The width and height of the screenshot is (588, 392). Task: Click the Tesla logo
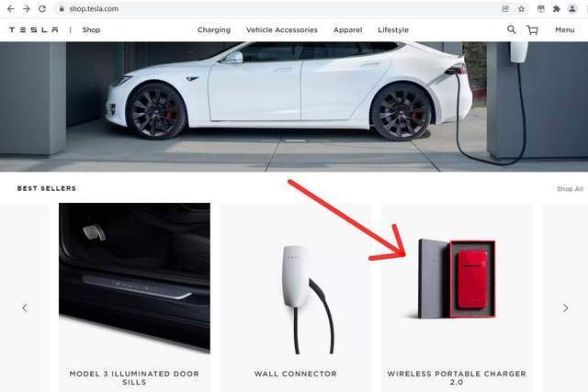click(34, 30)
